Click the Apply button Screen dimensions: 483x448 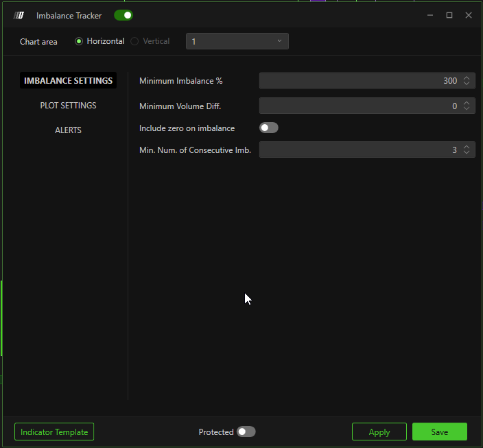point(379,432)
